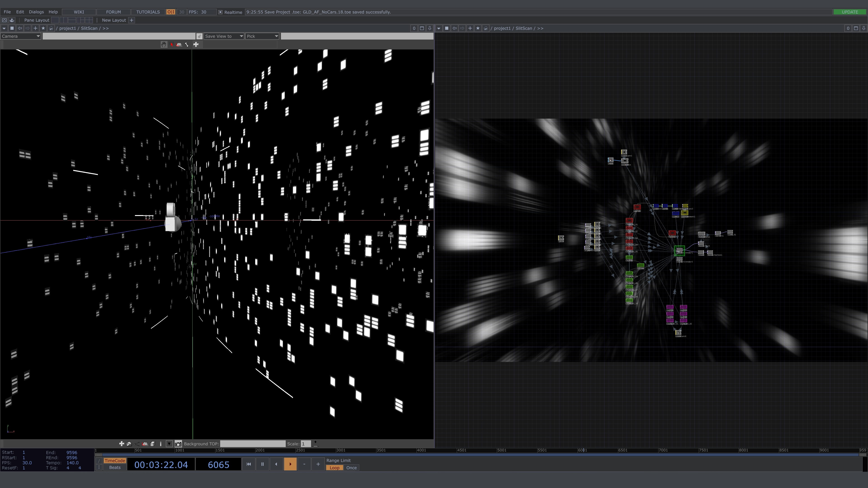The height and width of the screenshot is (488, 868).
Task: Click the New Layout plus button
Action: (x=132, y=20)
